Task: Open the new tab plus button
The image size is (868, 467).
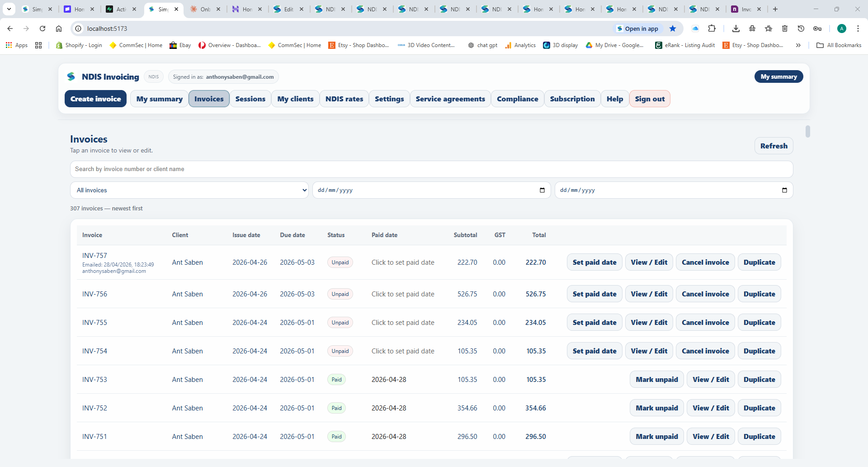Action: pyautogui.click(x=775, y=9)
